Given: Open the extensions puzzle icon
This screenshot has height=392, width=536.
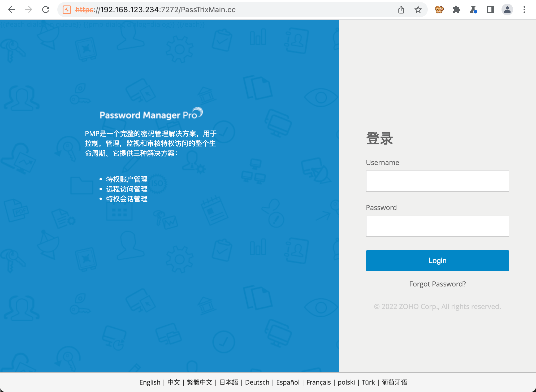Looking at the screenshot, I should click(x=456, y=10).
